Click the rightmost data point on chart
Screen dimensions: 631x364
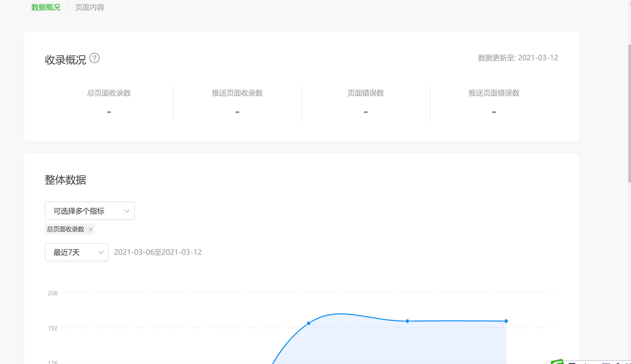(x=506, y=321)
